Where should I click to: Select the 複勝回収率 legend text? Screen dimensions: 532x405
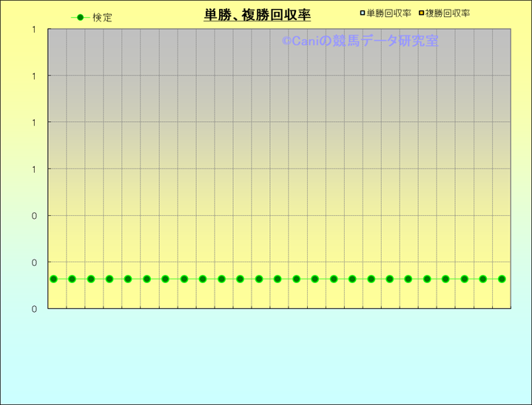448,13
